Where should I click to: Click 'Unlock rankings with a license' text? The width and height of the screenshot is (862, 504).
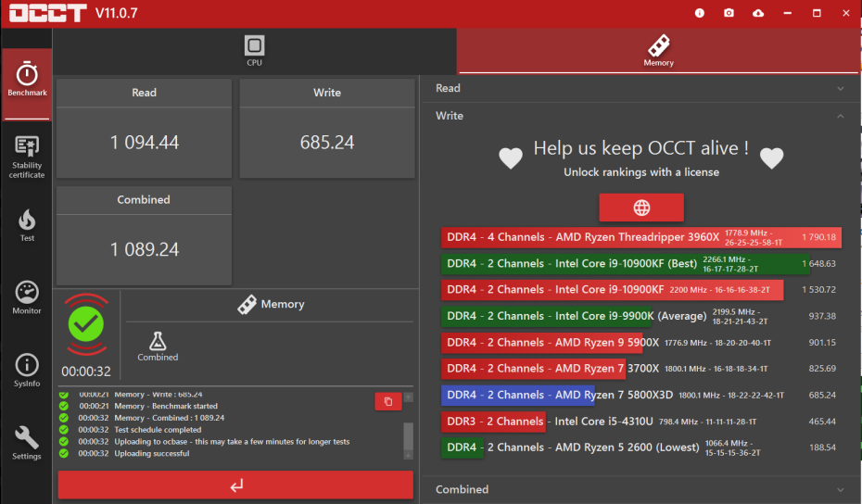click(x=641, y=172)
